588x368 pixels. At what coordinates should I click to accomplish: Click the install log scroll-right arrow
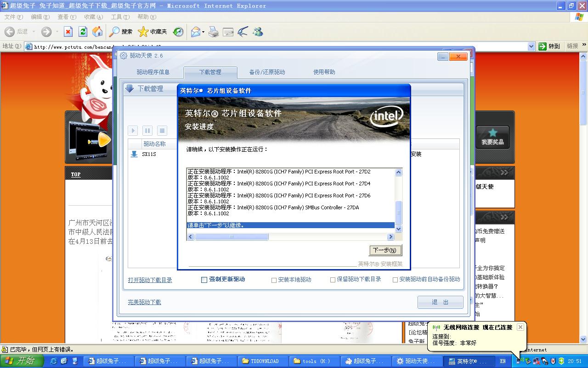coord(391,237)
